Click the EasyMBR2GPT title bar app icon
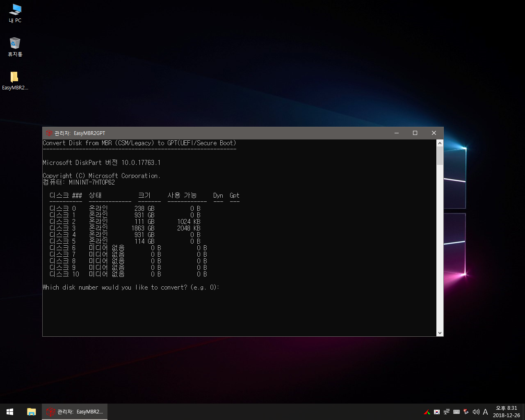Screen dimensions: 525x420 click(50, 133)
